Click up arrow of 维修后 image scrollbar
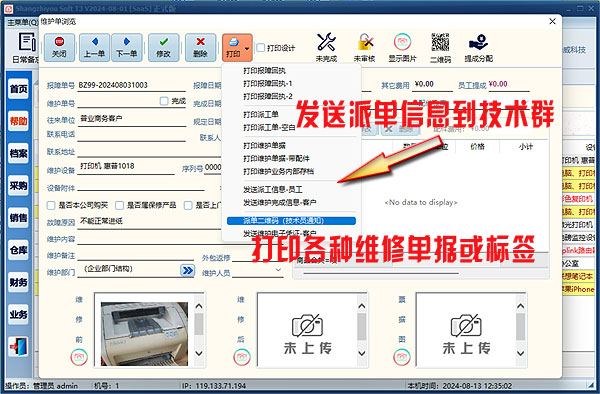 click(362, 306)
